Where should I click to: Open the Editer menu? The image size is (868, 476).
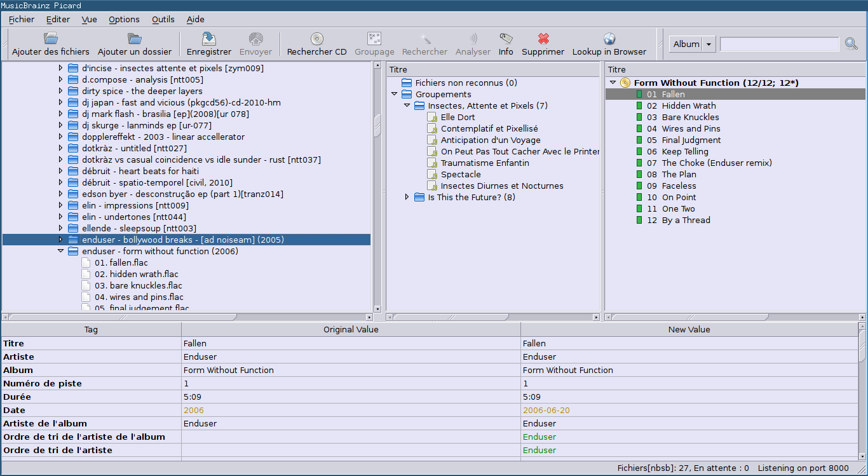pyautogui.click(x=58, y=19)
